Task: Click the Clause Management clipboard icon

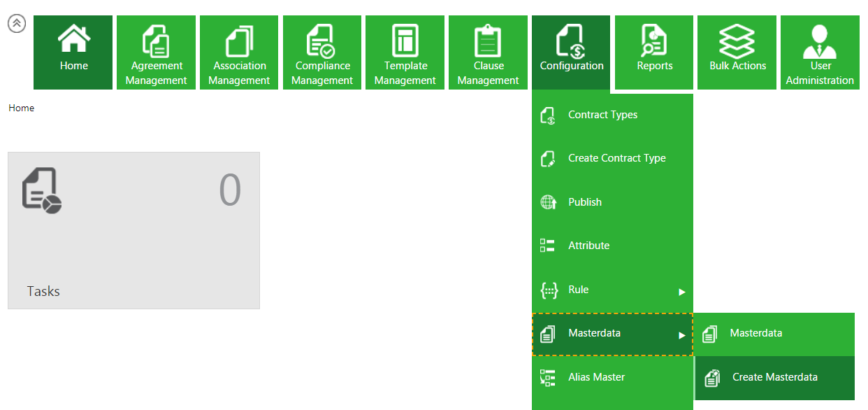Action: pyautogui.click(x=488, y=42)
